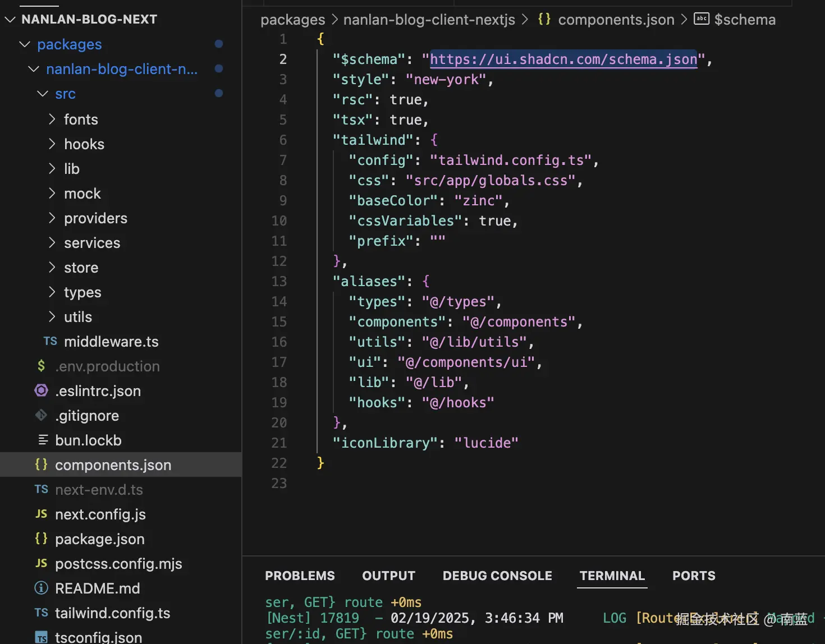Click the TS icon of next-env.d.ts

click(x=42, y=489)
